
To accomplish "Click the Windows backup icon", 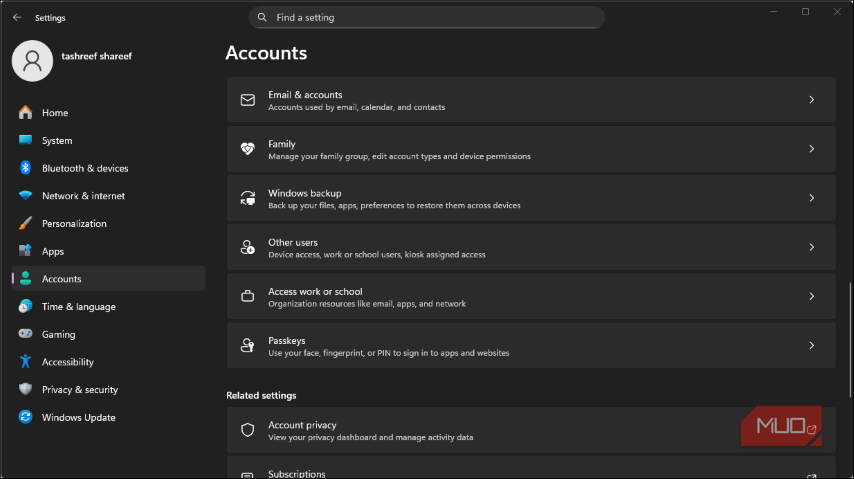I will click(248, 198).
